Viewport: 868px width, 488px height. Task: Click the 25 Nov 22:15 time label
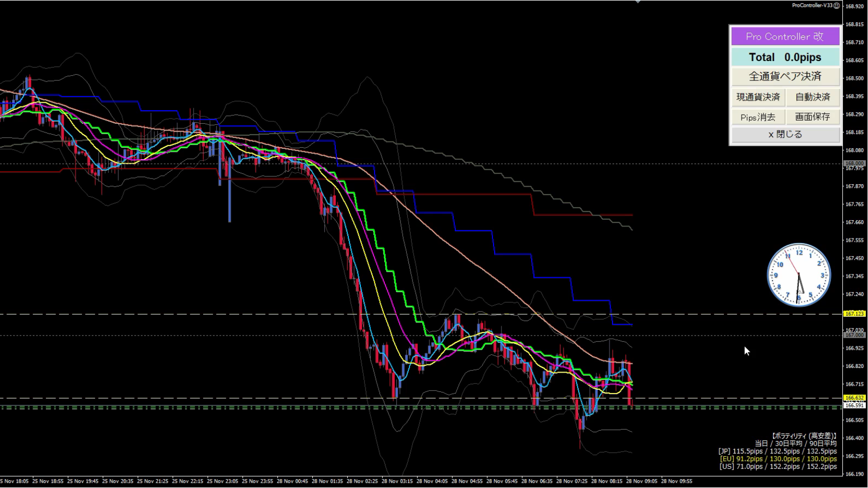click(187, 481)
